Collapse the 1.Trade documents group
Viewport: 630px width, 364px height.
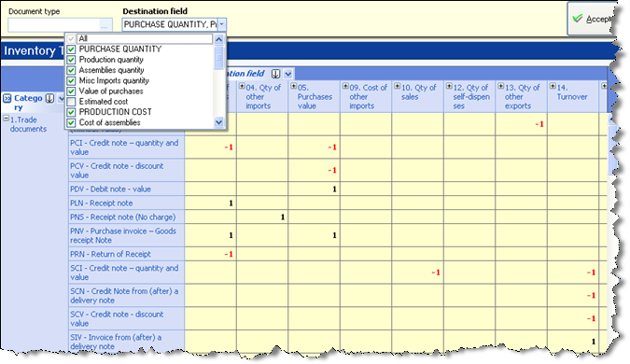[6, 119]
